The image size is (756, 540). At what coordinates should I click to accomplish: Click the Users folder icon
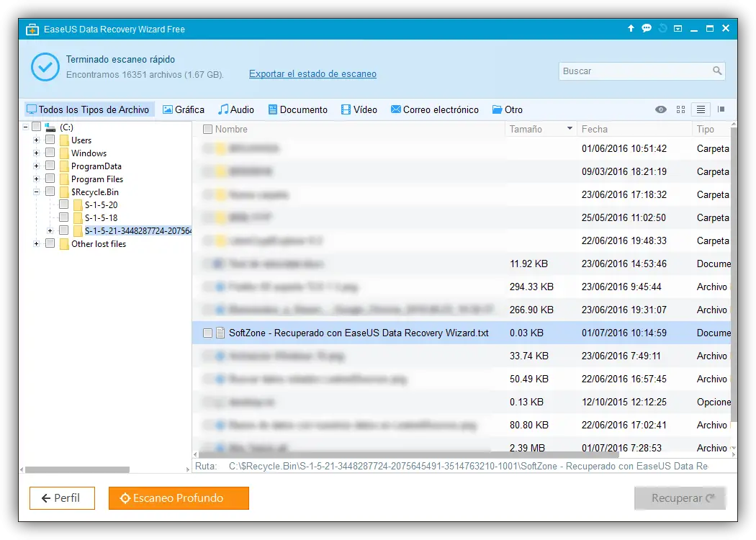pos(64,140)
